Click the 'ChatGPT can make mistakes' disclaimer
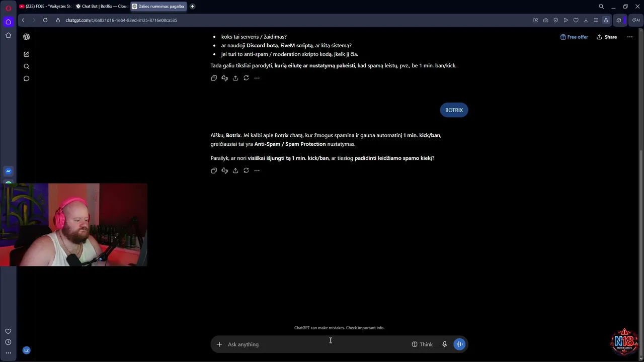 [339, 328]
